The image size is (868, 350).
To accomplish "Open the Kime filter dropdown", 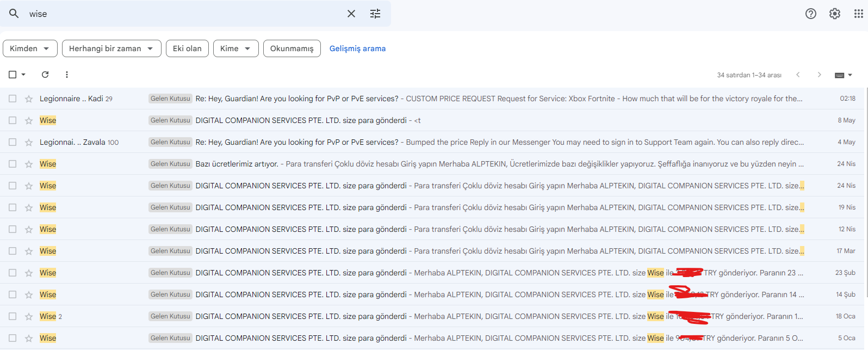I will pyautogui.click(x=235, y=48).
